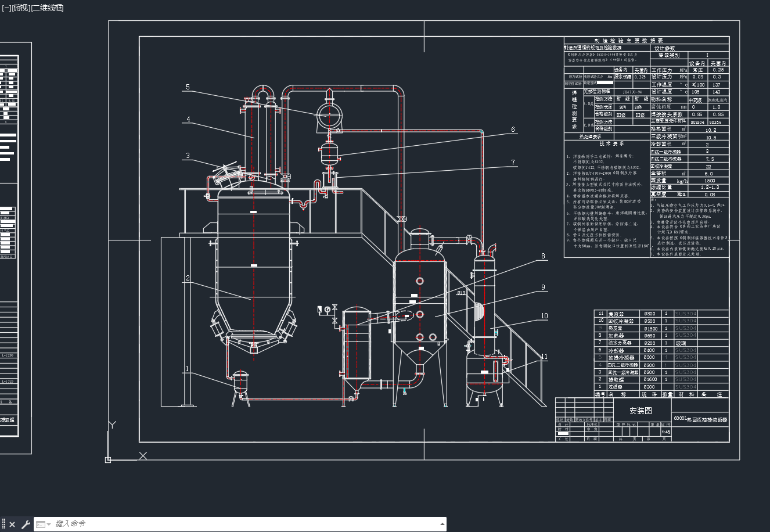Select the 技术要求 heading text

coord(611,143)
